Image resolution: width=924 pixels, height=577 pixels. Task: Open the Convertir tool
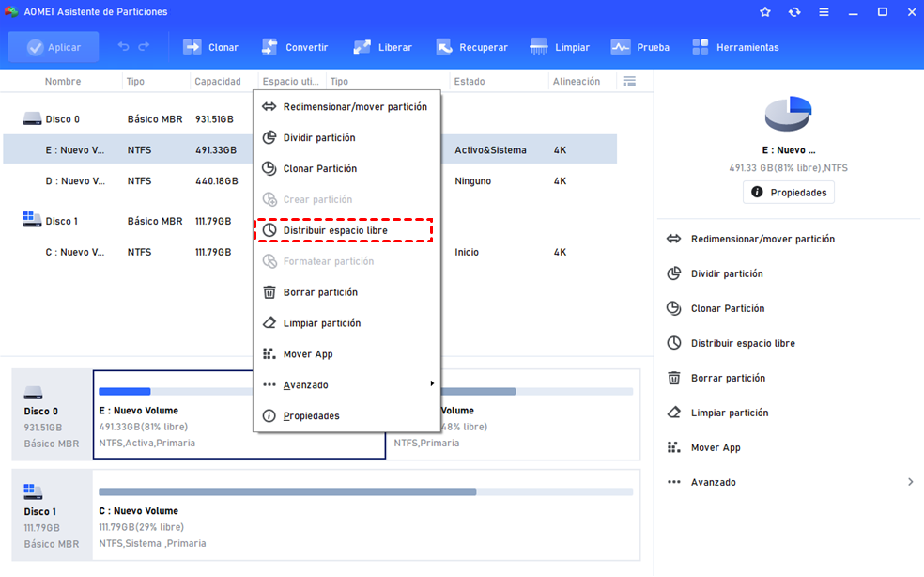click(270, 47)
